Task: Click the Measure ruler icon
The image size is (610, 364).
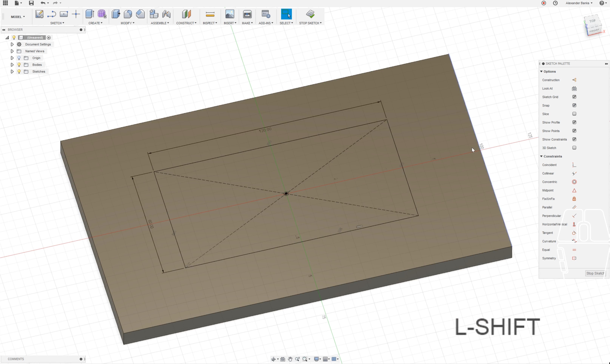Action: point(210,14)
